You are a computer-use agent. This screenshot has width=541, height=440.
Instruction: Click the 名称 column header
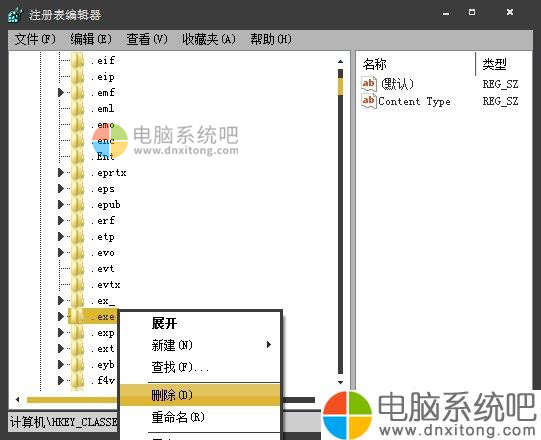click(x=375, y=64)
